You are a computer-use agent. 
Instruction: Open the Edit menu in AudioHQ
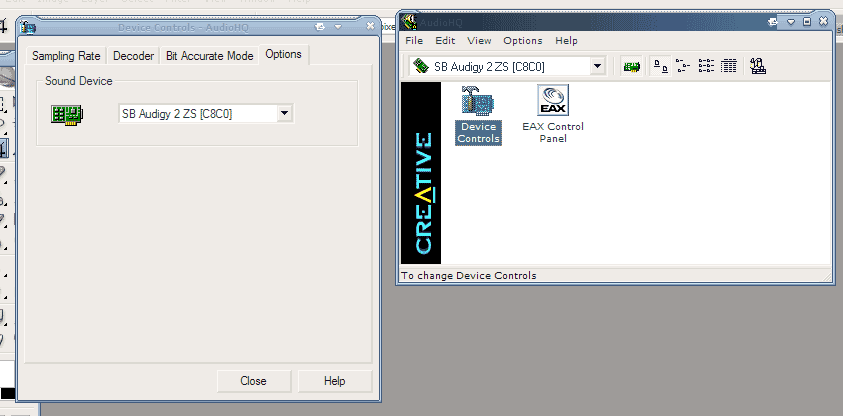coord(445,40)
